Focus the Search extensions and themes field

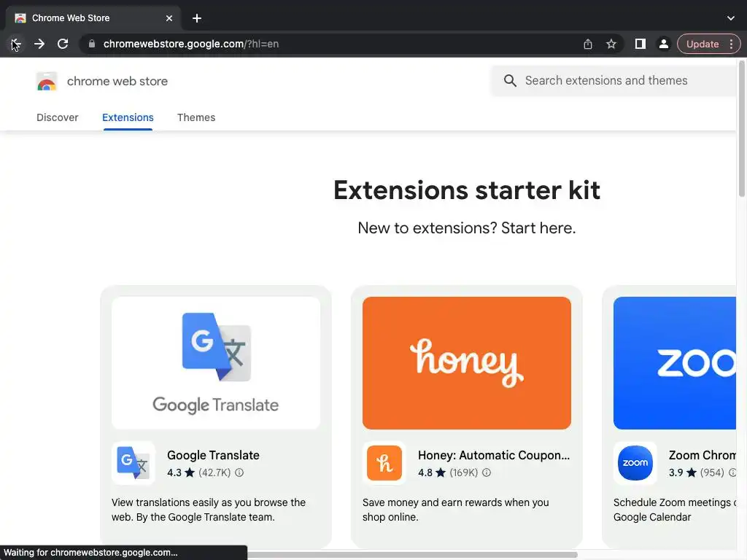pos(614,80)
